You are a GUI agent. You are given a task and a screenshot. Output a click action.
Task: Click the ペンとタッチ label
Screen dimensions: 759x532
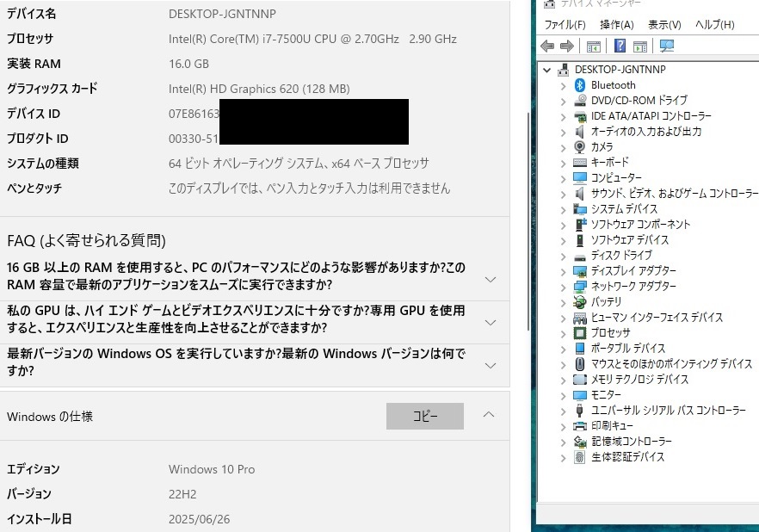click(34, 189)
